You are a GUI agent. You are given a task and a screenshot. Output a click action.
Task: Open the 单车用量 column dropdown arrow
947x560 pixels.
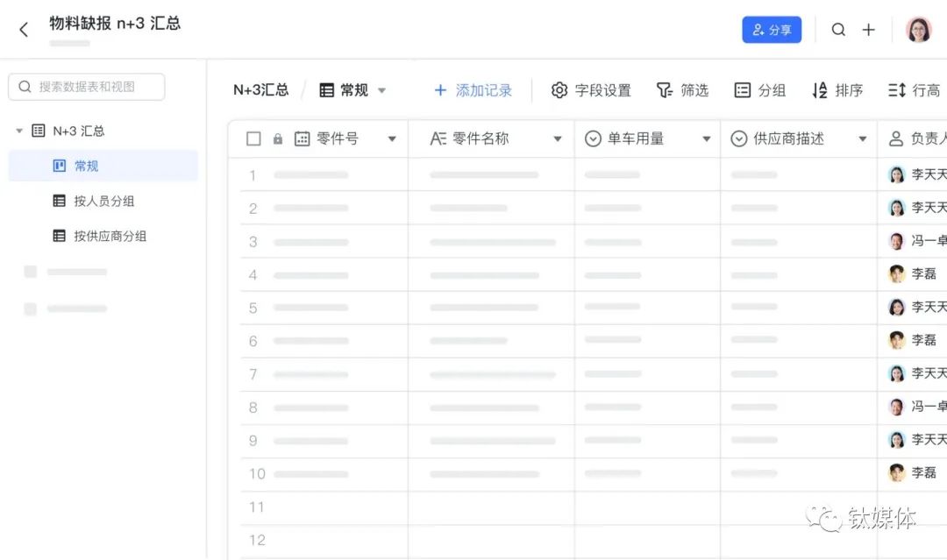pyautogui.click(x=706, y=139)
